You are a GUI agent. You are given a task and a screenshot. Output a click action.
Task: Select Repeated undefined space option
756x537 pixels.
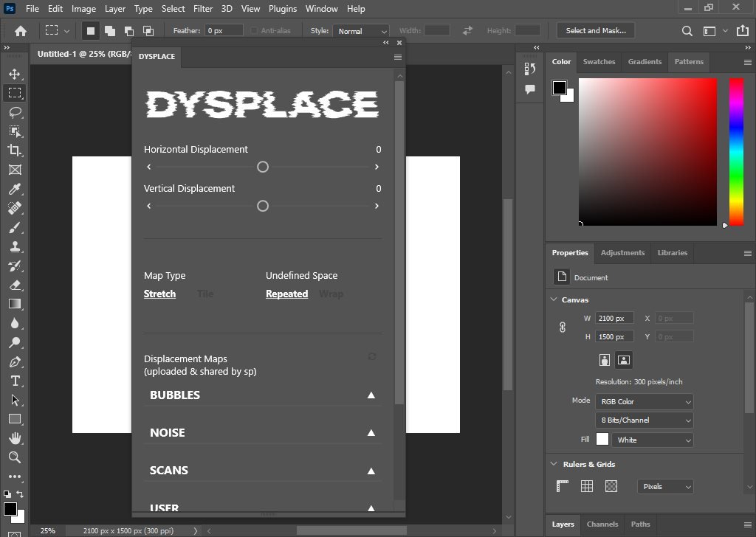(287, 294)
